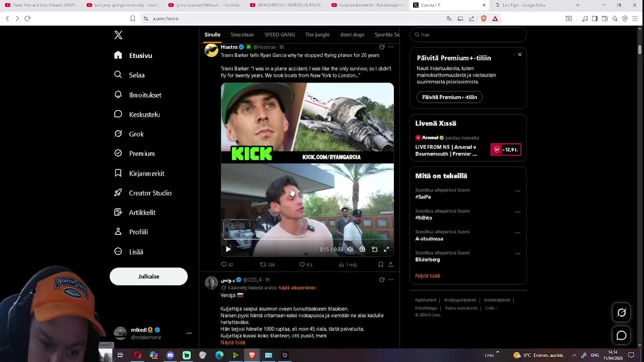Open the floating messages chat button
This screenshot has height=362, width=644.
click(x=621, y=335)
